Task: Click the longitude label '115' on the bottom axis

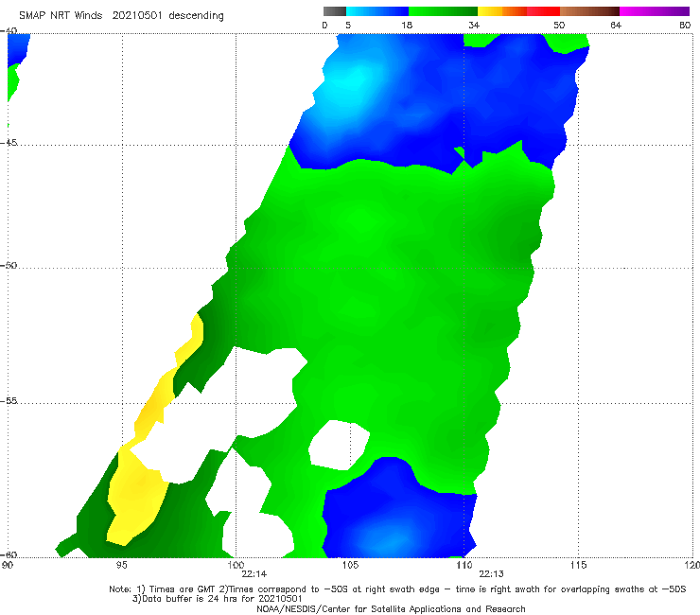Action: click(x=578, y=565)
